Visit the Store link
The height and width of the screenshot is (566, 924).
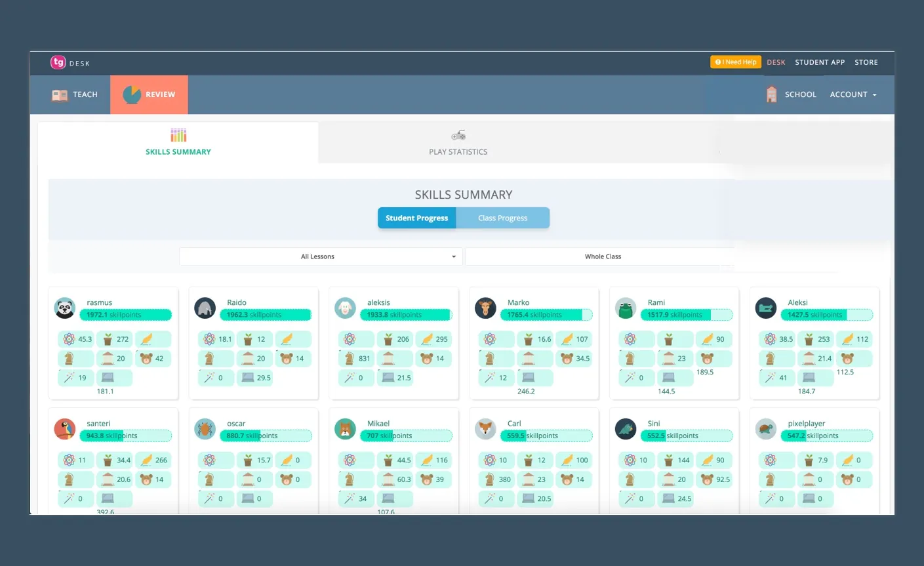coord(866,62)
